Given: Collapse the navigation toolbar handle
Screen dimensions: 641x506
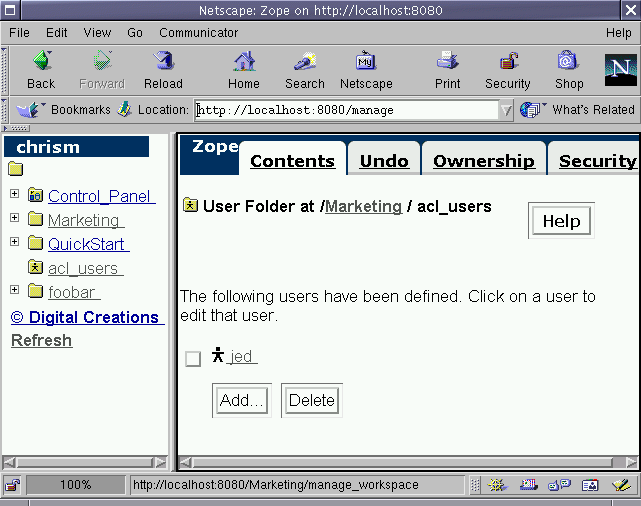Looking at the screenshot, I should [4, 70].
